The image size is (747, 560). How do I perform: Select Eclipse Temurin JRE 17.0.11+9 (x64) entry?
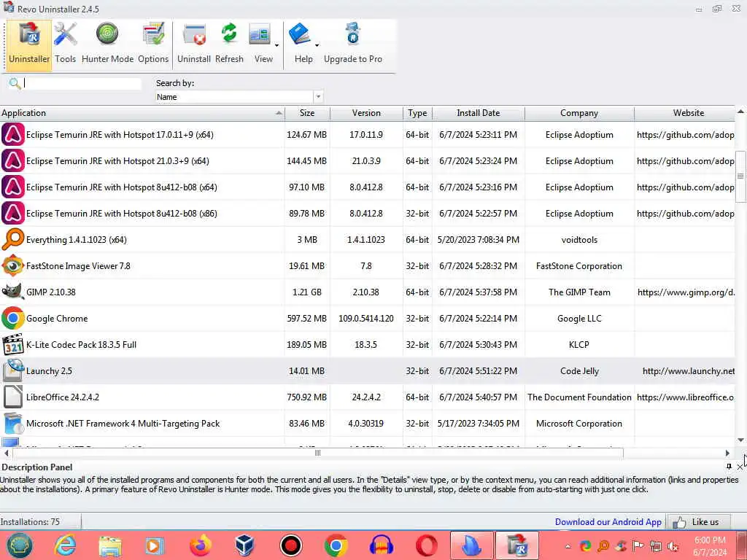368,135
